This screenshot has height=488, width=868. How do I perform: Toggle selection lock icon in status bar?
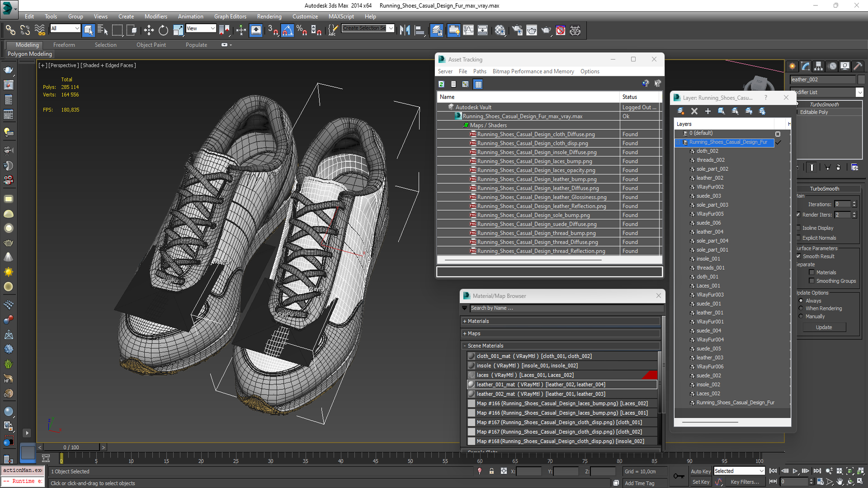(x=491, y=471)
